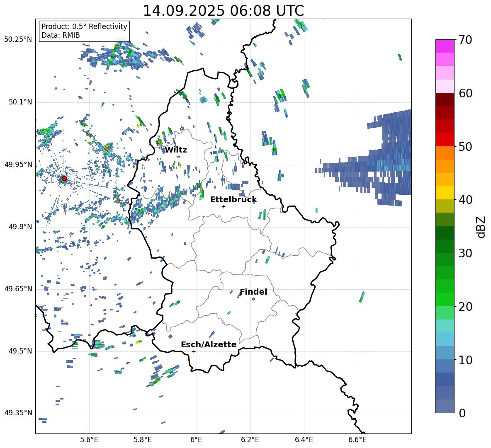
Task: Pick the light blue 13 dBZ band
Action: (x=445, y=339)
